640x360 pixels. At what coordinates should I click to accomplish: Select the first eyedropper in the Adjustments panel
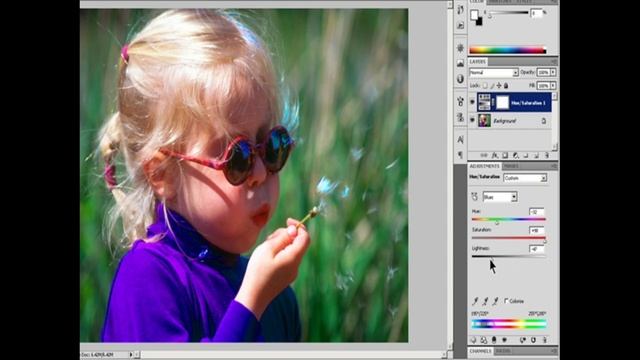point(475,301)
